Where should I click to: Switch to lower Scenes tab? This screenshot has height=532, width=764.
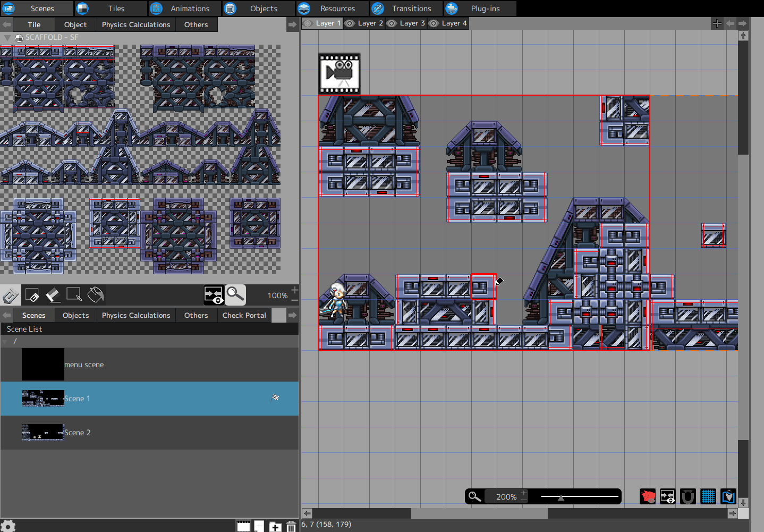[x=33, y=315]
